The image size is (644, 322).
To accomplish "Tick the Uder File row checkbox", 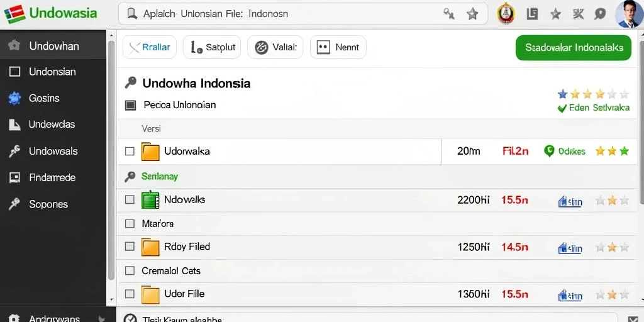I will pyautogui.click(x=130, y=294).
